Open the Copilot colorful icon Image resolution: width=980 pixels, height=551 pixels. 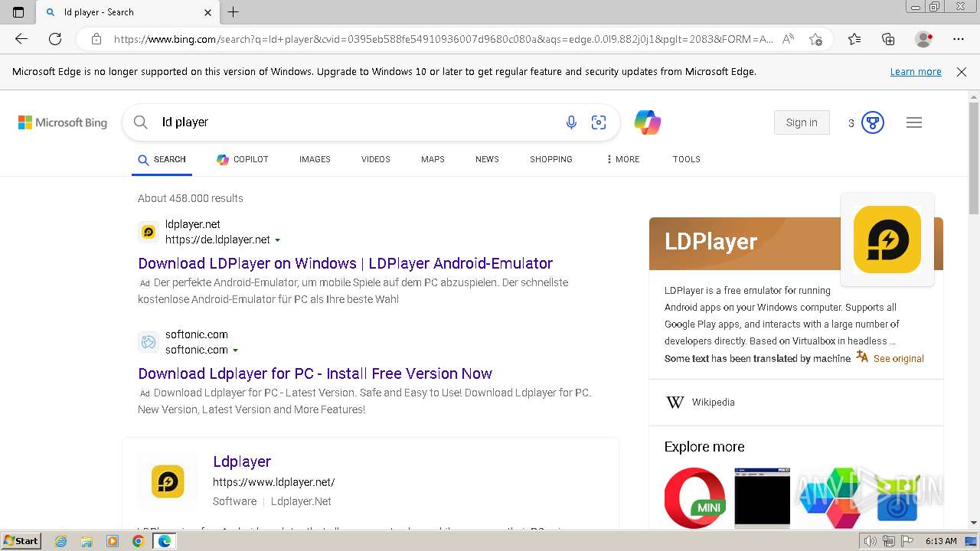tap(648, 122)
